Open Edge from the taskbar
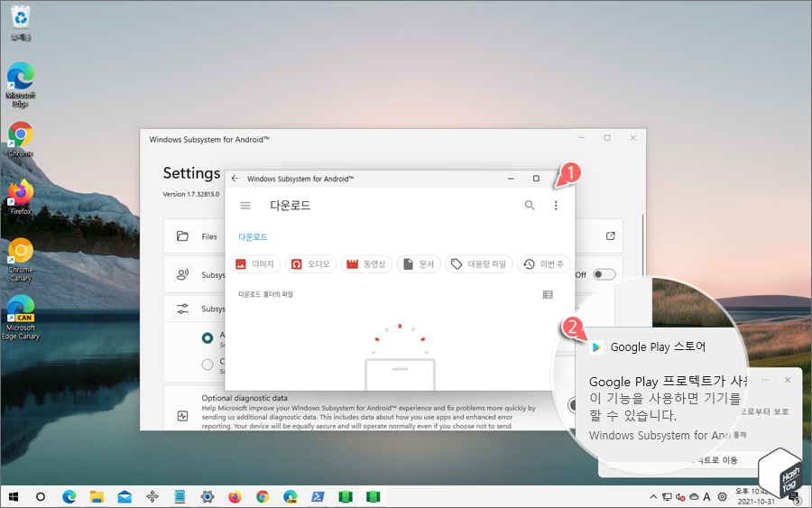The height and width of the screenshot is (508, 812). (x=69, y=497)
